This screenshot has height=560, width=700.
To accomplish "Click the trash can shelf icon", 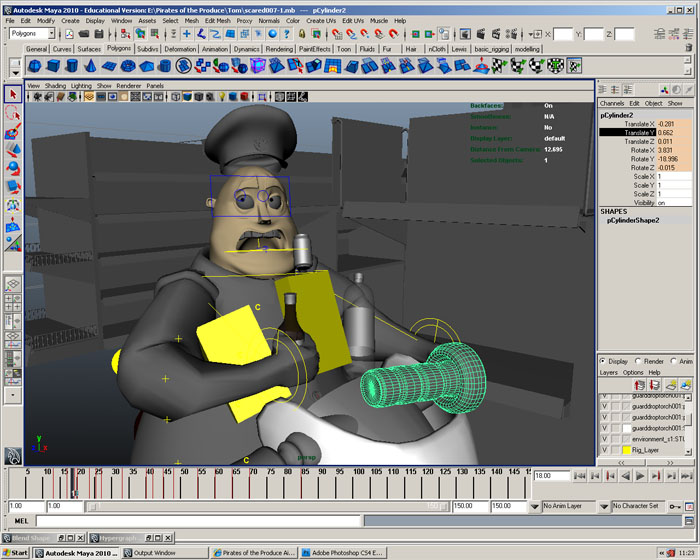I will click(688, 48).
